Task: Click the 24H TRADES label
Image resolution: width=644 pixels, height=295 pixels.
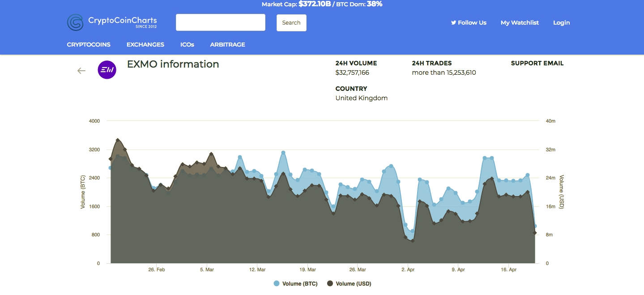Action: point(432,63)
